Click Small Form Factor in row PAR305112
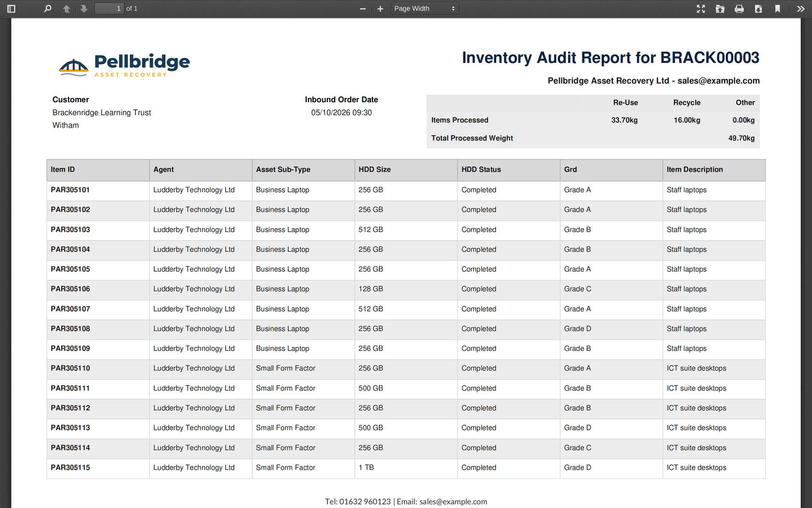 [286, 408]
